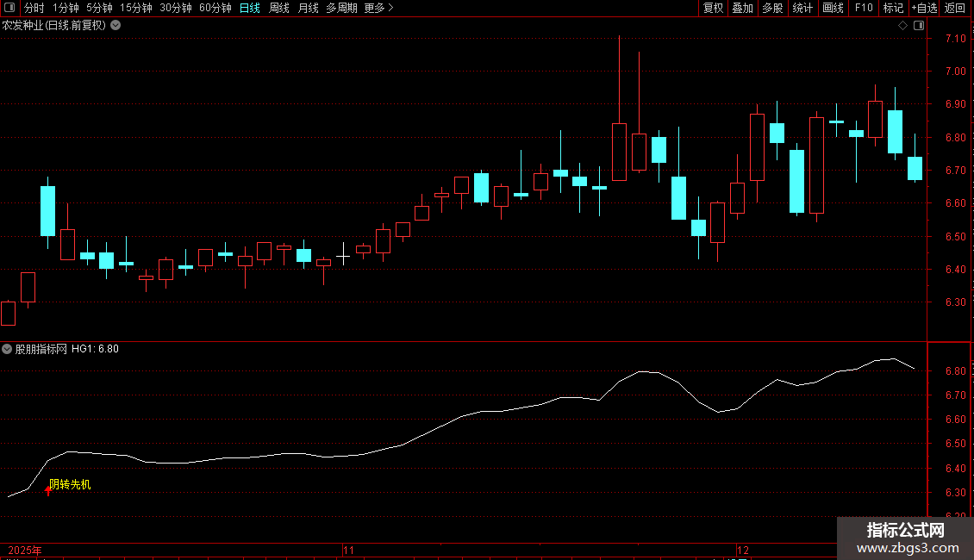Click the 6.30 label on main price axis

tap(955, 302)
